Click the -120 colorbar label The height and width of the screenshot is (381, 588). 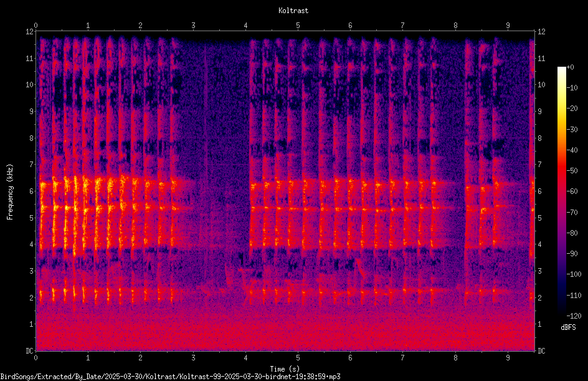(574, 316)
